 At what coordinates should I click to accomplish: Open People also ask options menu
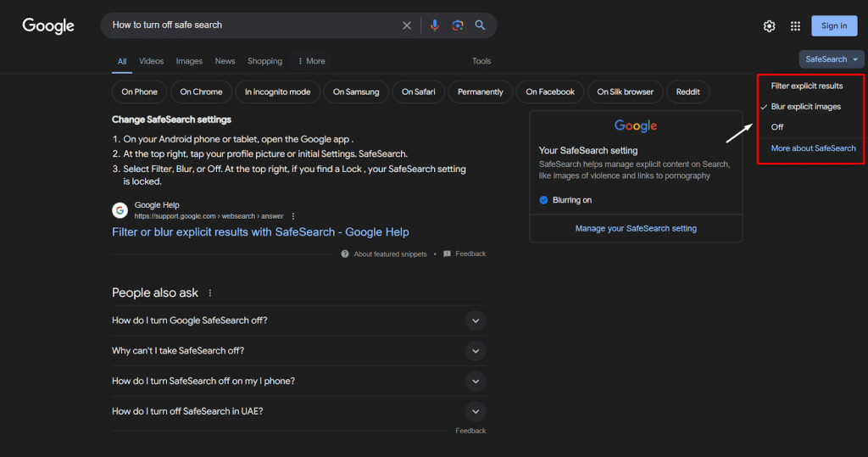[210, 293]
